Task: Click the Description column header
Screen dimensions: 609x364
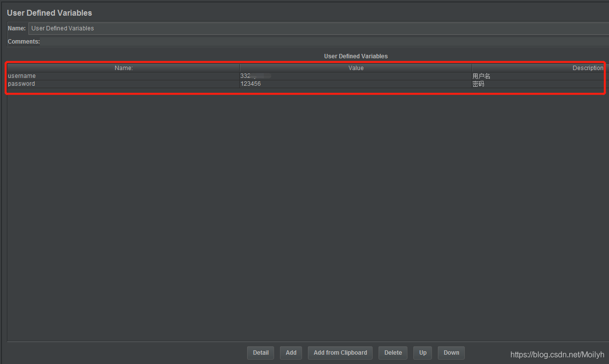Action: click(540, 68)
